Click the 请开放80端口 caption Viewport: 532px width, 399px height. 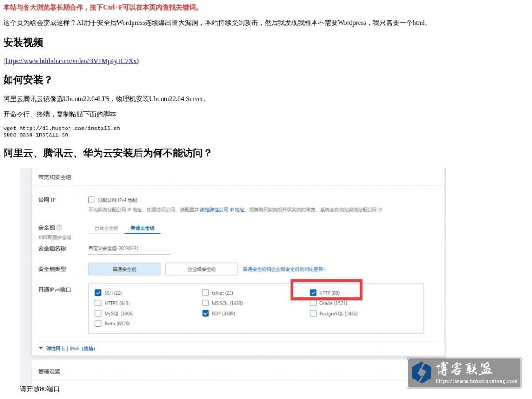(x=40, y=389)
